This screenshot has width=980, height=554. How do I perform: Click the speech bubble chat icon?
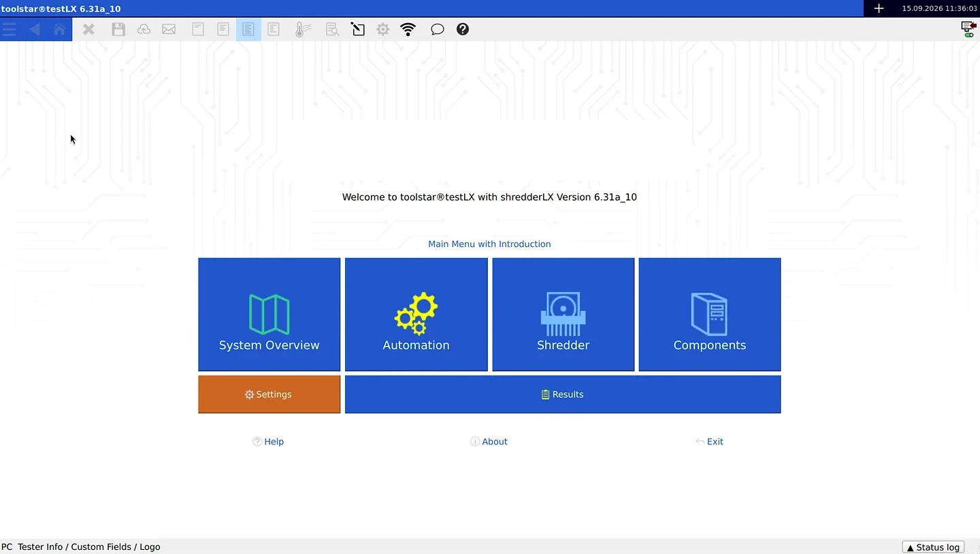click(x=438, y=29)
